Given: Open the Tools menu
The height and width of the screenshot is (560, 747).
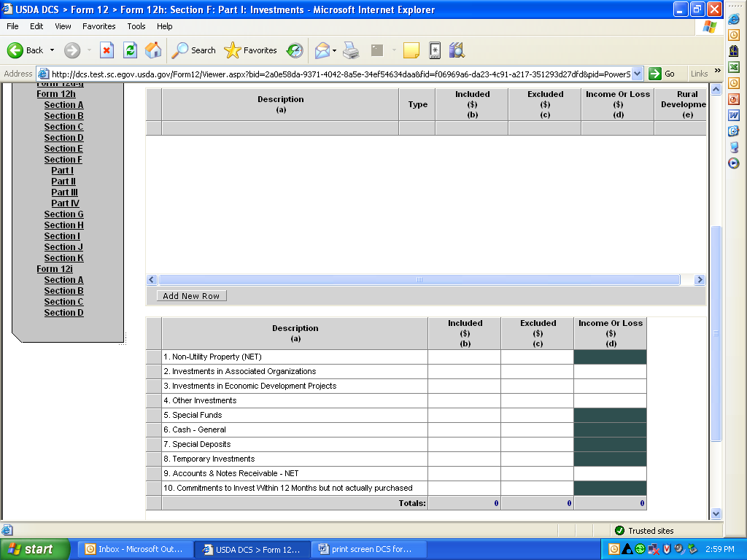Looking at the screenshot, I should (x=136, y=26).
